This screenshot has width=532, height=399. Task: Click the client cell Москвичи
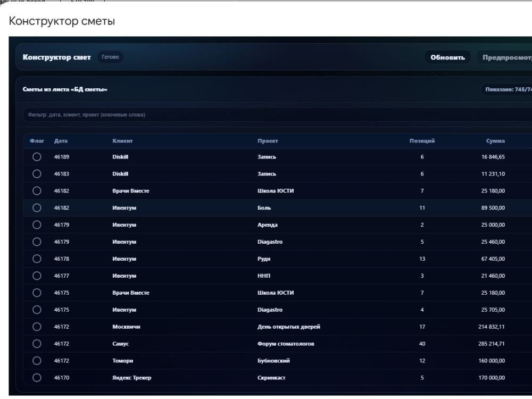(126, 327)
